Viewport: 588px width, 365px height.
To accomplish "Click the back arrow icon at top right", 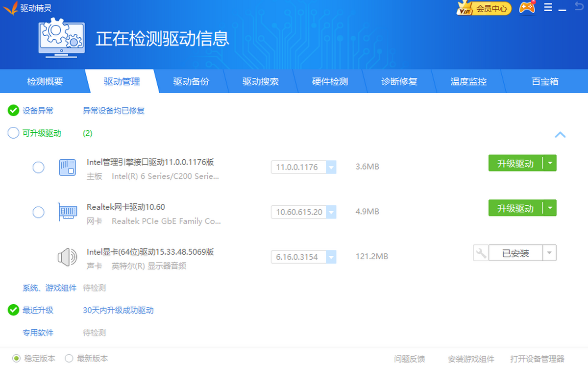I will [x=579, y=7].
